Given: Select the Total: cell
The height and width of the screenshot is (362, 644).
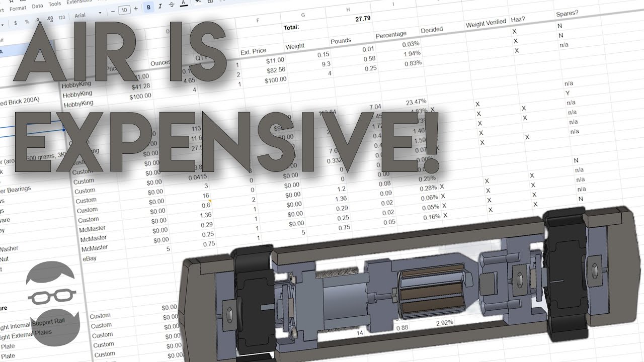Looking at the screenshot, I should [x=291, y=27].
